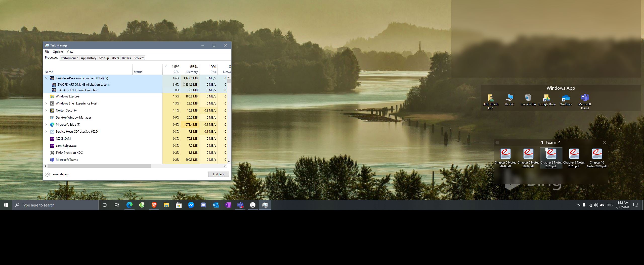Open Discord from the taskbar
The height and width of the screenshot is (265, 644).
click(x=203, y=205)
